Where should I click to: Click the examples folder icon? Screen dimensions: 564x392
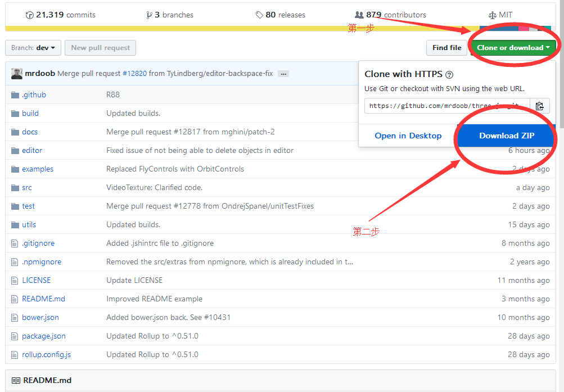[15, 169]
